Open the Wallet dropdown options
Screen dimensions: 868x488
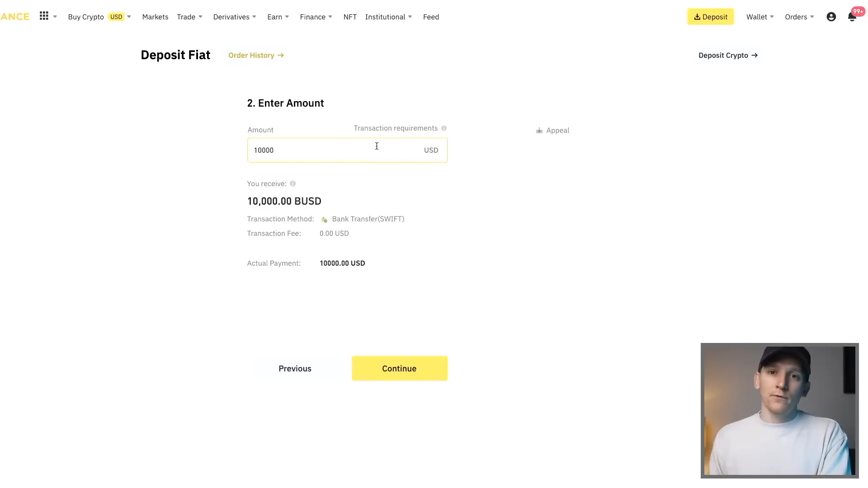point(760,17)
